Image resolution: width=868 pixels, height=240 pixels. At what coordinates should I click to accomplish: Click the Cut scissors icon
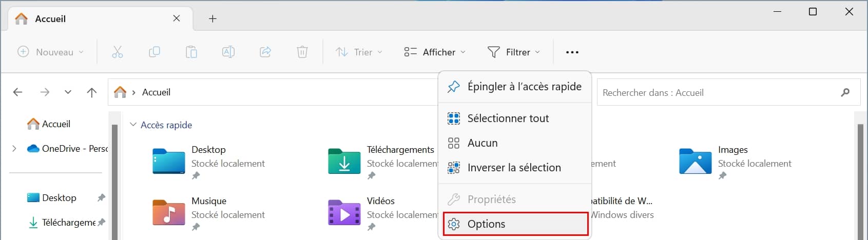point(118,52)
